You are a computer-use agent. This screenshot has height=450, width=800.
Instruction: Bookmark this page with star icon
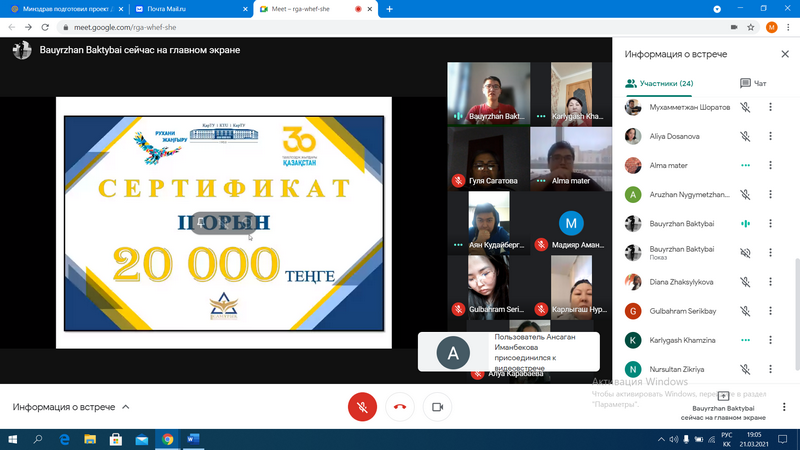coord(751,27)
